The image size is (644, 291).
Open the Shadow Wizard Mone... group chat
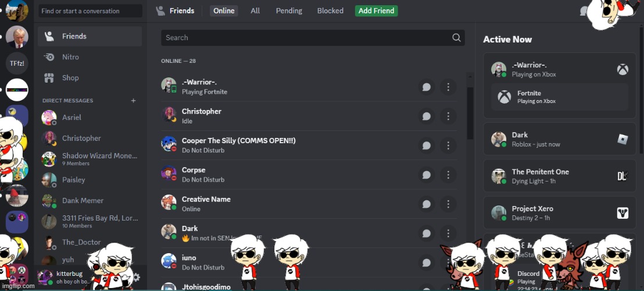pos(90,159)
